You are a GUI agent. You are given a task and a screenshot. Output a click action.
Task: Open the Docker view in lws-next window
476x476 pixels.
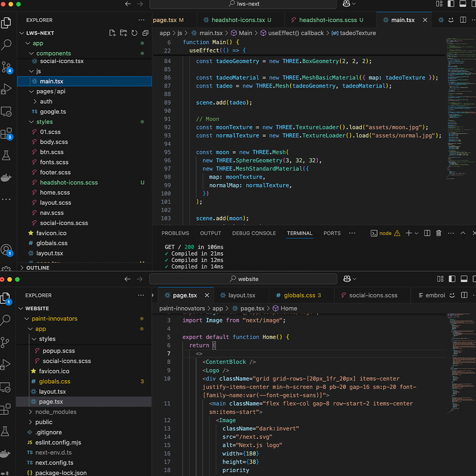click(6, 178)
